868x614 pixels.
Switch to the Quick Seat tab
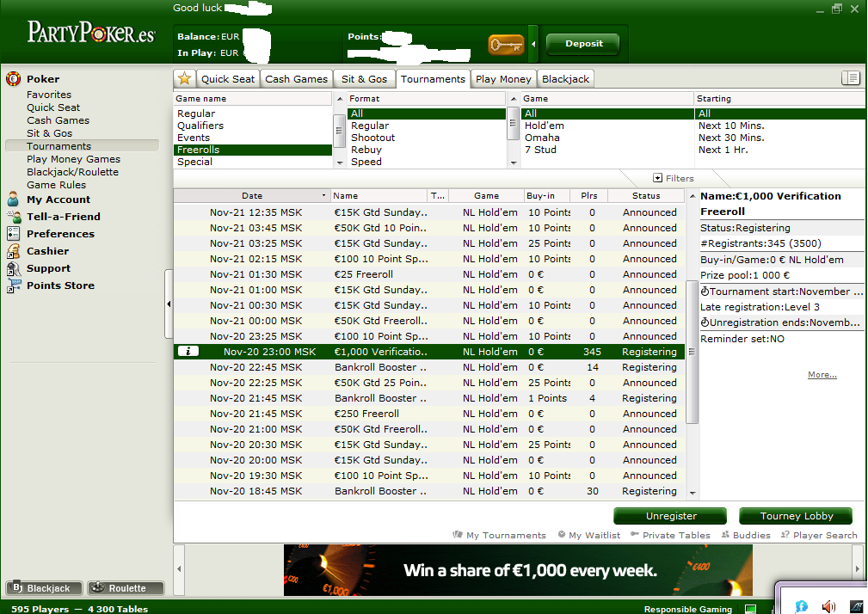tap(227, 78)
